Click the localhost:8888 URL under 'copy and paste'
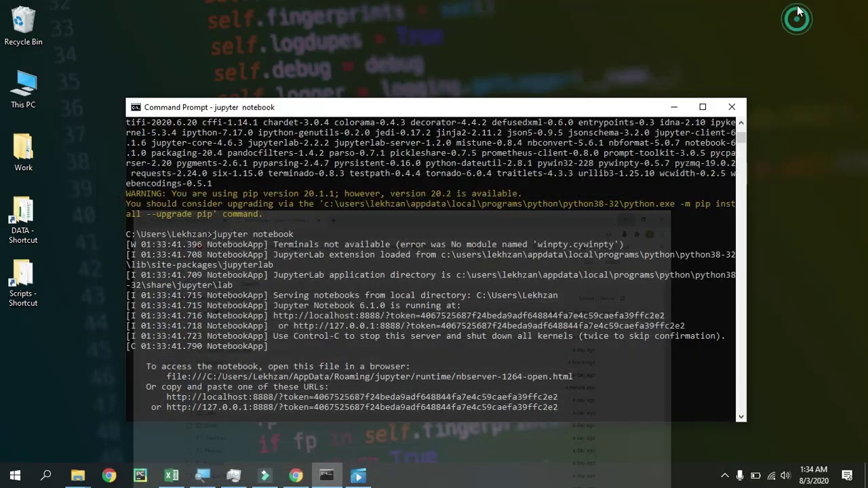This screenshot has width=868, height=488. tap(362, 397)
